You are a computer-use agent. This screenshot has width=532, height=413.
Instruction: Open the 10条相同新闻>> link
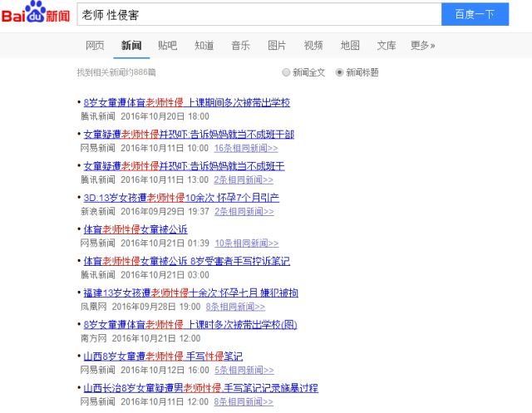tap(247, 243)
